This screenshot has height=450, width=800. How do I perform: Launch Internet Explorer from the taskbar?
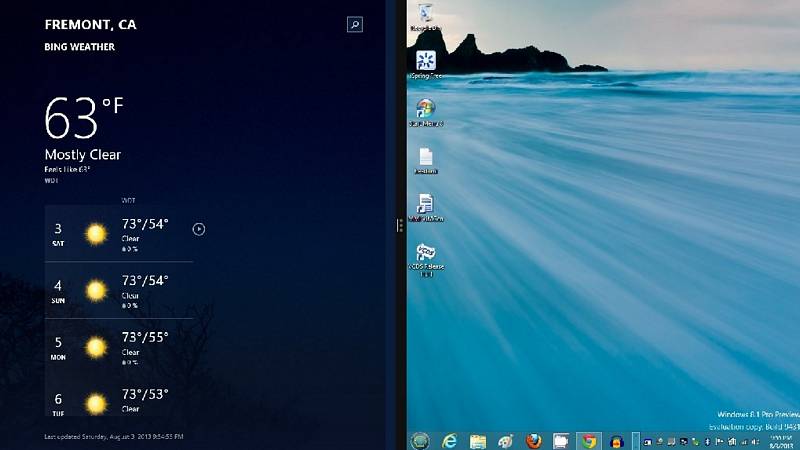point(450,440)
